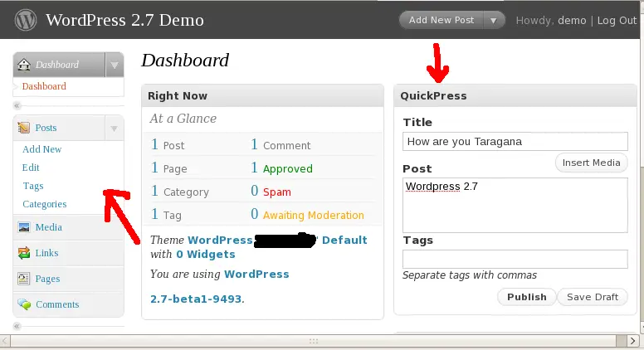The height and width of the screenshot is (350, 644).
Task: Click the 2.7-beta1-9493 version link
Action: click(198, 299)
